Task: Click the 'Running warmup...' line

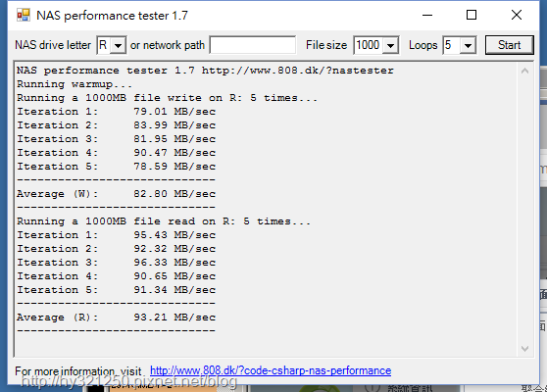Action: pos(75,84)
